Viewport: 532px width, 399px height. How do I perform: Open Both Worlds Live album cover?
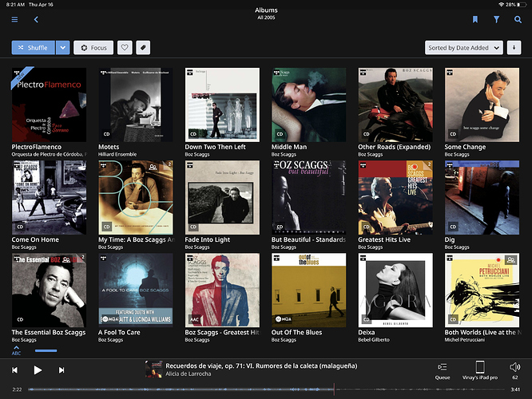click(x=482, y=290)
